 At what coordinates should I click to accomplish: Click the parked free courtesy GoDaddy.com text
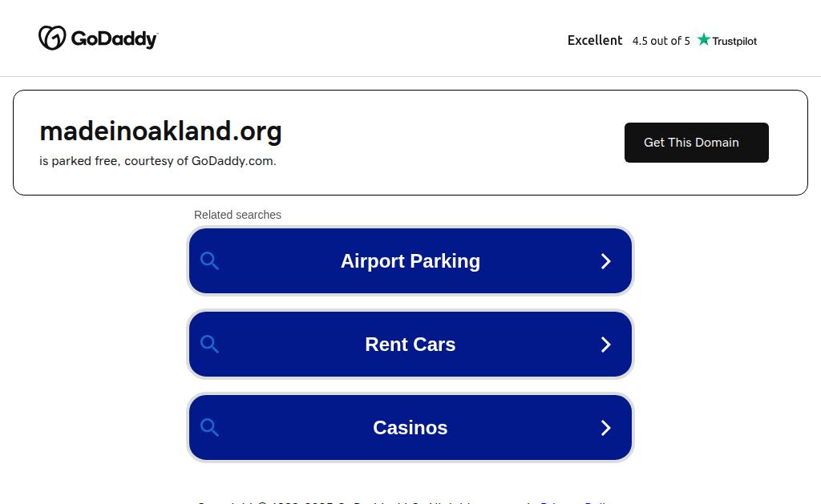pyautogui.click(x=158, y=161)
